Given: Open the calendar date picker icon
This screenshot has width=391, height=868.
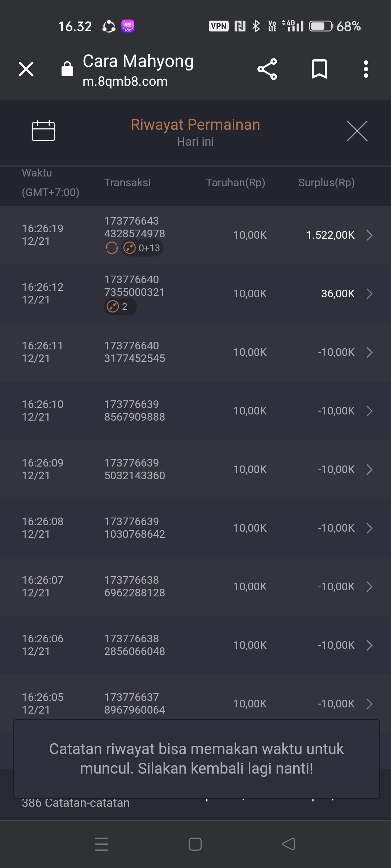Looking at the screenshot, I should tap(43, 130).
